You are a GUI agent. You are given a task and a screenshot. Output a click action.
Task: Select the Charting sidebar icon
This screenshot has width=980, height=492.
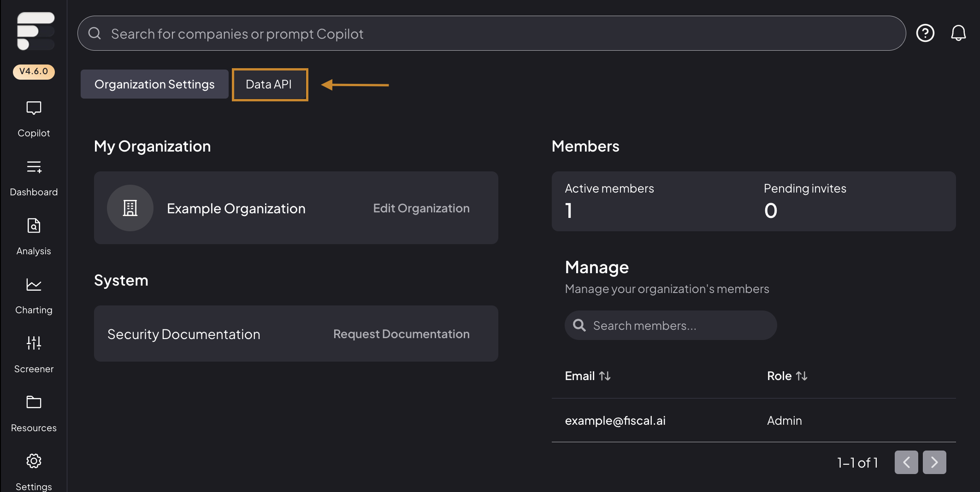pos(34,285)
